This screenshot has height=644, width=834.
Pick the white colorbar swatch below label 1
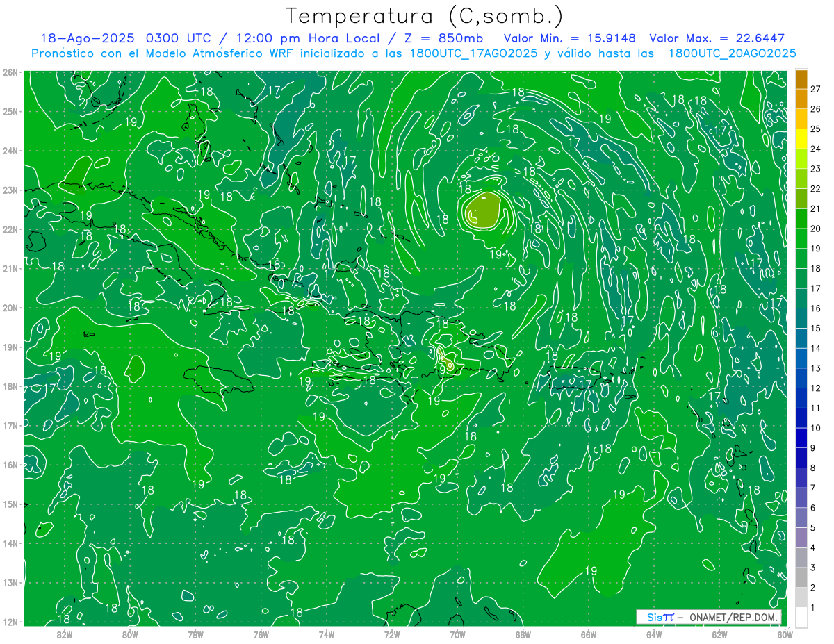click(x=802, y=618)
